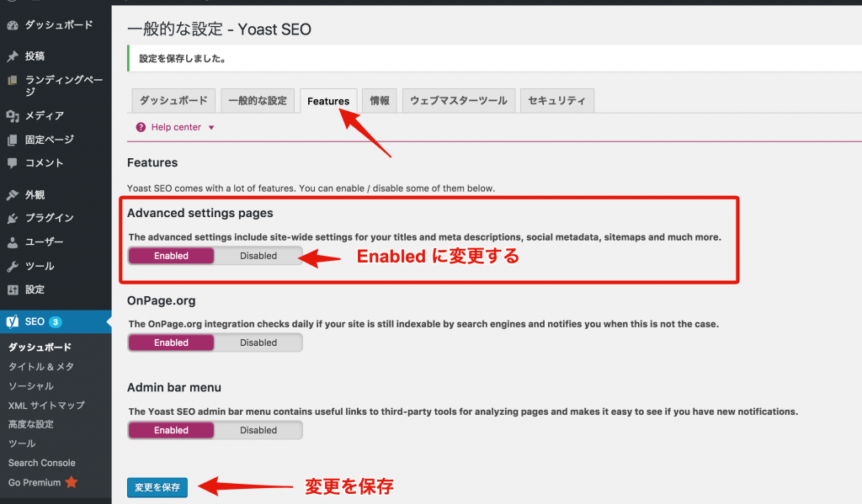The height and width of the screenshot is (504, 862).
Task: Click the SEO notification badge showing 3
Action: tap(56, 322)
